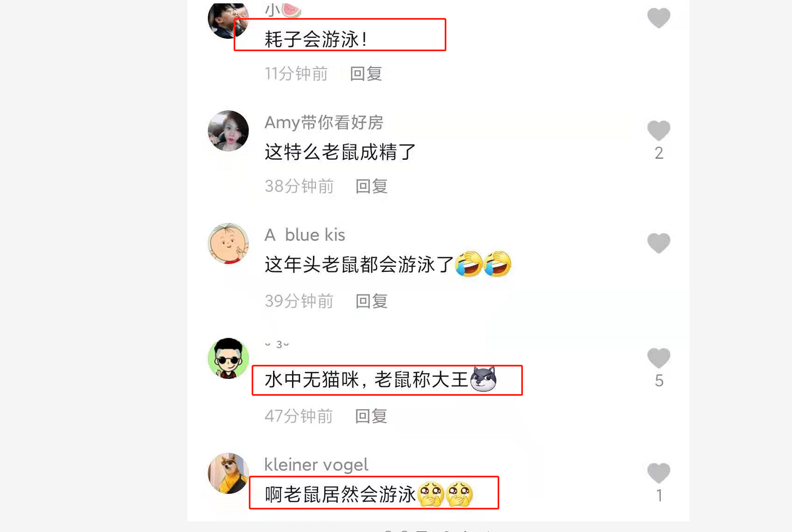Screen dimensions: 792x532
Task: Like kleiner vogel's comment heart
Action: (659, 473)
